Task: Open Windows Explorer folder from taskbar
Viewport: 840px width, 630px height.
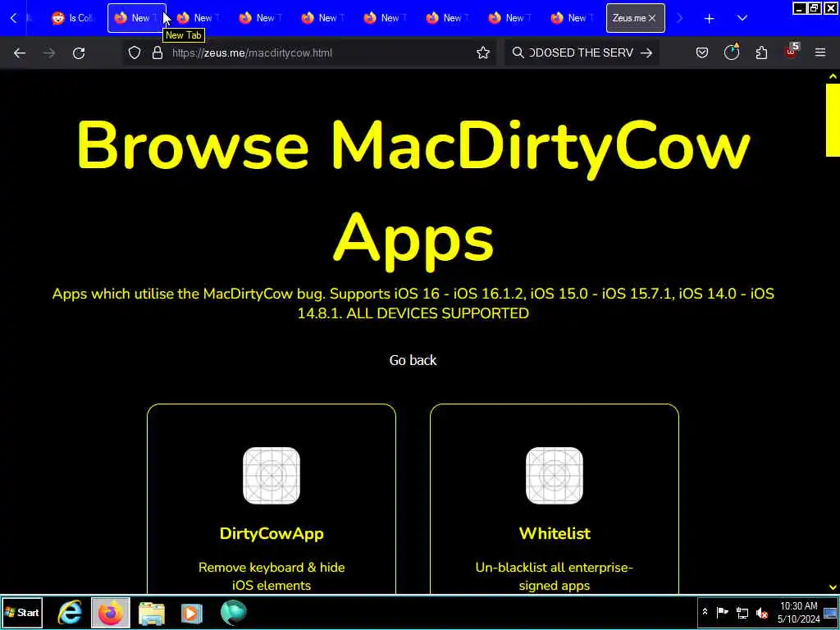Action: coord(152,613)
